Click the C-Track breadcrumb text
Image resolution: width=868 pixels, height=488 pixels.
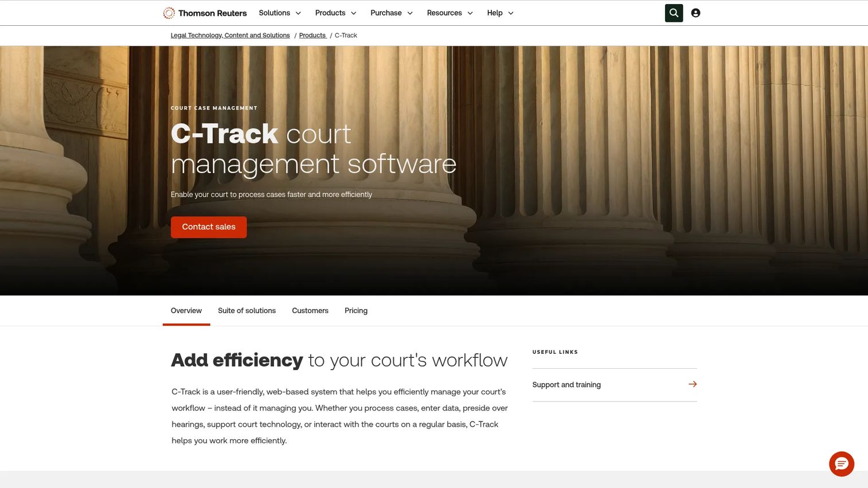tap(346, 36)
